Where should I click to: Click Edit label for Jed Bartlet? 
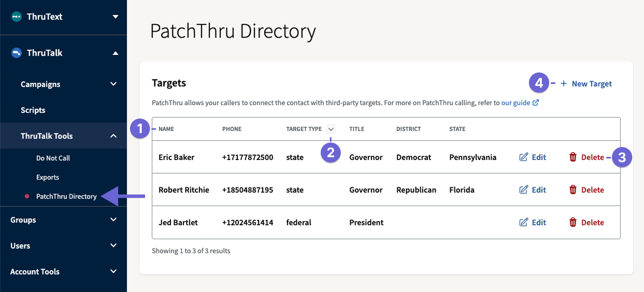539,222
